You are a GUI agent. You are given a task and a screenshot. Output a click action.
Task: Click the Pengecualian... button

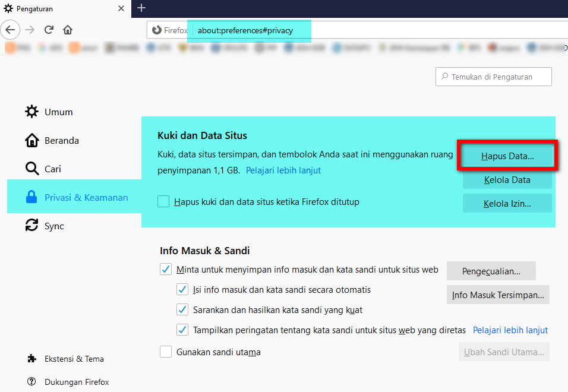pyautogui.click(x=491, y=271)
